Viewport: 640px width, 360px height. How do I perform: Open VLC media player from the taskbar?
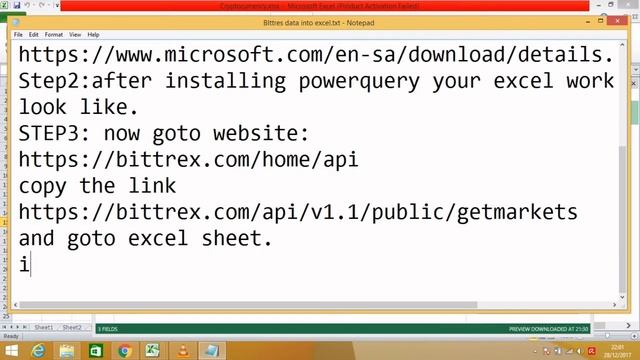click(x=183, y=351)
